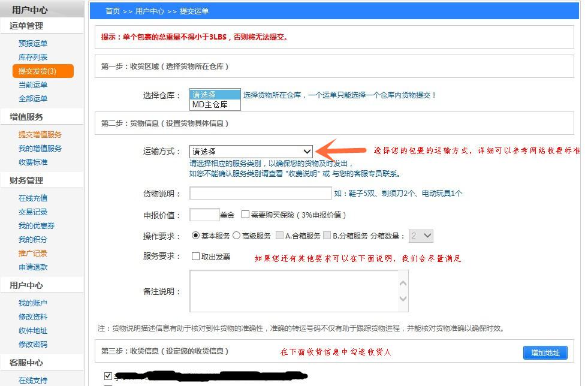The width and height of the screenshot is (588, 386).
Task: Check the 需要购买保险 insurance checkbox
Action: click(x=246, y=215)
